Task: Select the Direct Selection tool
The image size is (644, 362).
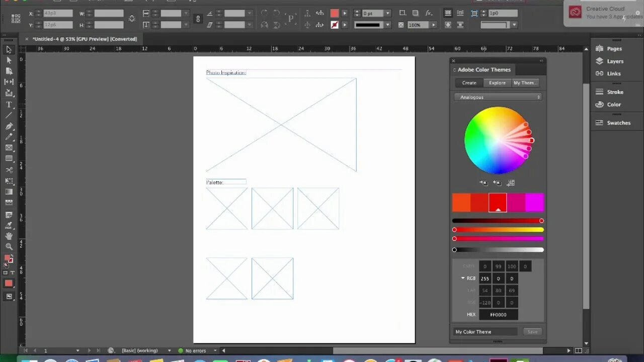Action: [9, 60]
